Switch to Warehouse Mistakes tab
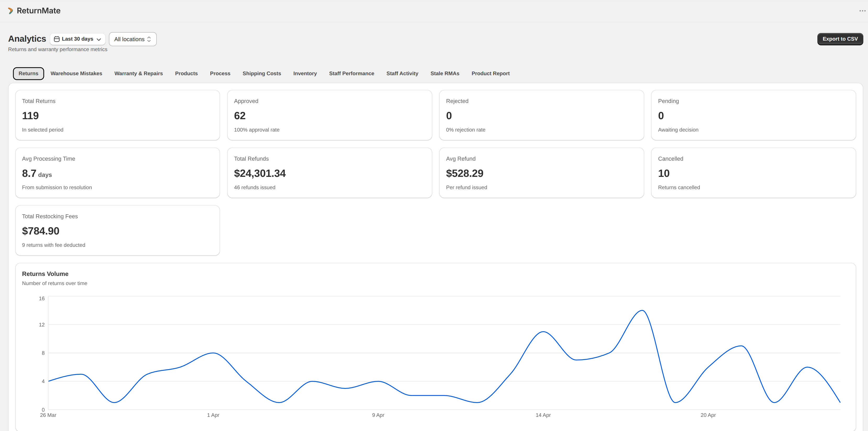 76,73
